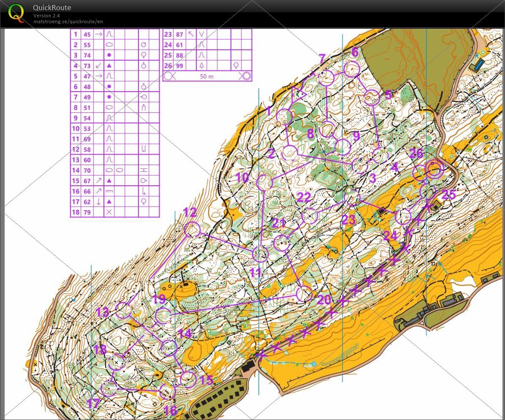Screen dimensions: 505x420
Task: Click row 3 code 74 in control descriptions
Action: click(x=87, y=55)
